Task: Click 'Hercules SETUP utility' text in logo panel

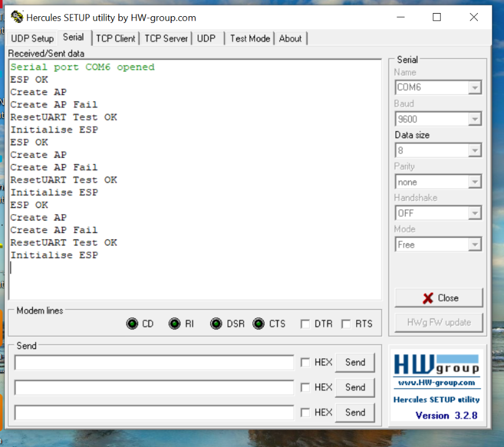Action: tap(436, 400)
